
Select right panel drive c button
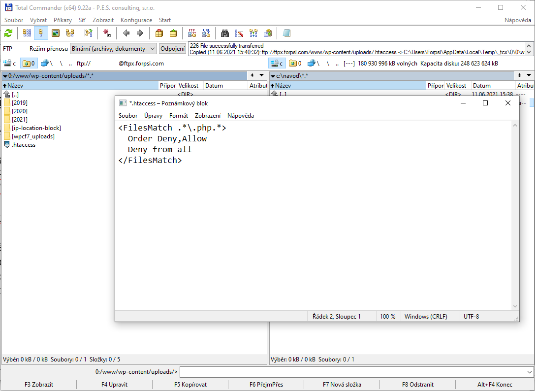coord(277,64)
